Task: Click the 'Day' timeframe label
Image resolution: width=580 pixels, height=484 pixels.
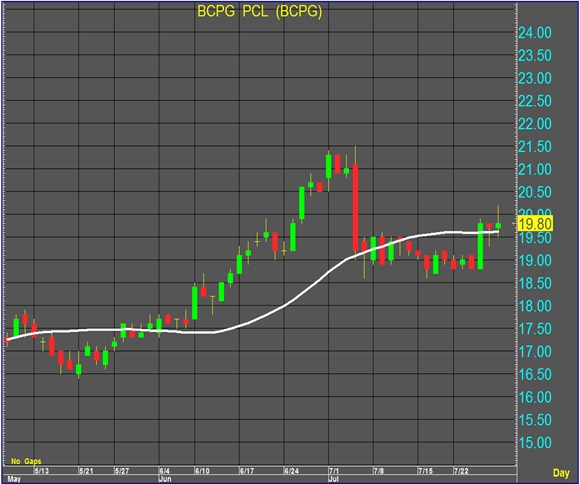Action: click(561, 473)
